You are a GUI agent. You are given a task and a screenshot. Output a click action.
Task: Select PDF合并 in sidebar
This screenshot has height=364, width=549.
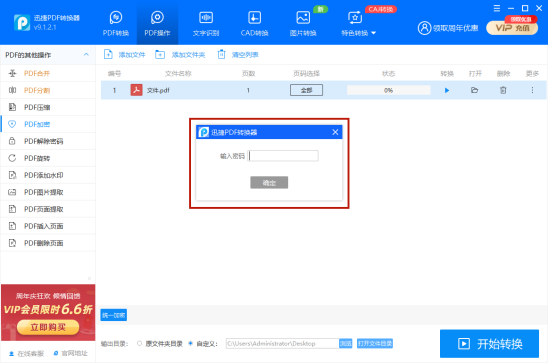tap(48, 73)
